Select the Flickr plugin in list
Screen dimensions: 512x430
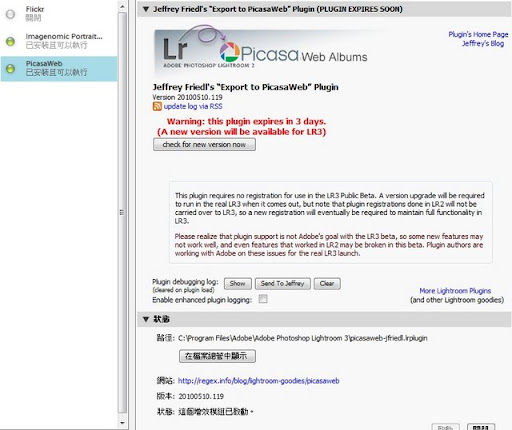59,14
